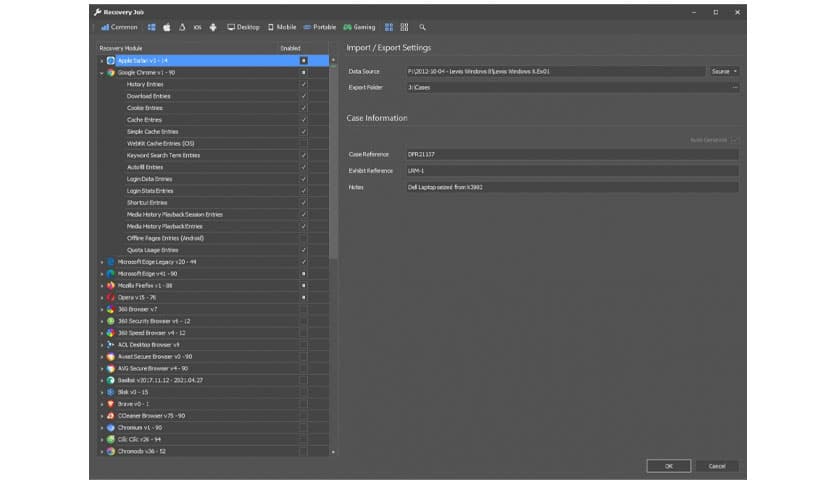Click the Data Source path field

tap(556, 71)
